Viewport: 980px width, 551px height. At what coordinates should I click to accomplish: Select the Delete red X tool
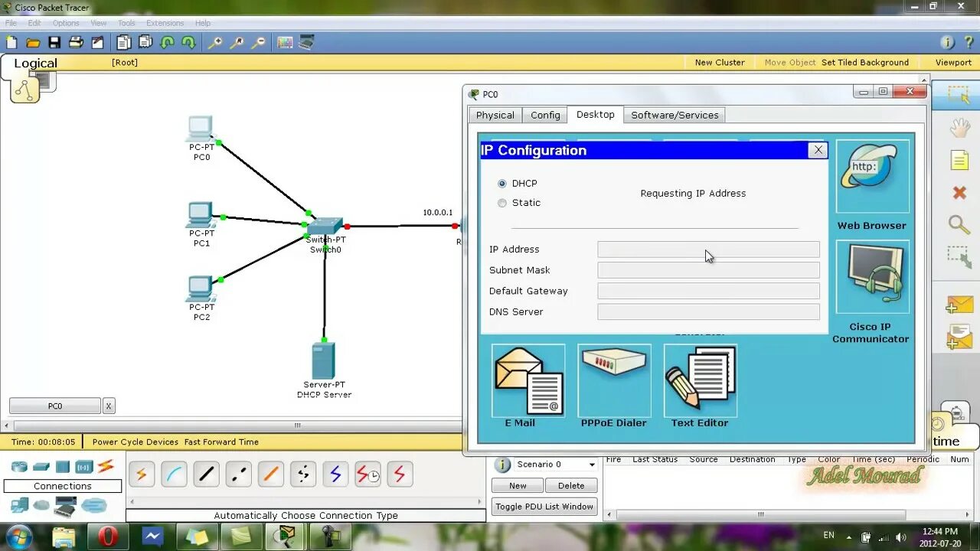(959, 192)
